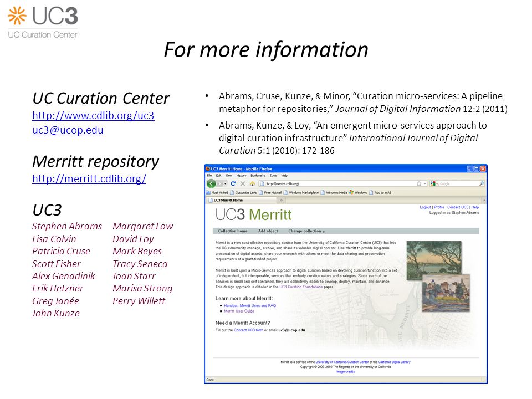Click the search magnifier icon
The image size is (532, 399).
[x=482, y=183]
